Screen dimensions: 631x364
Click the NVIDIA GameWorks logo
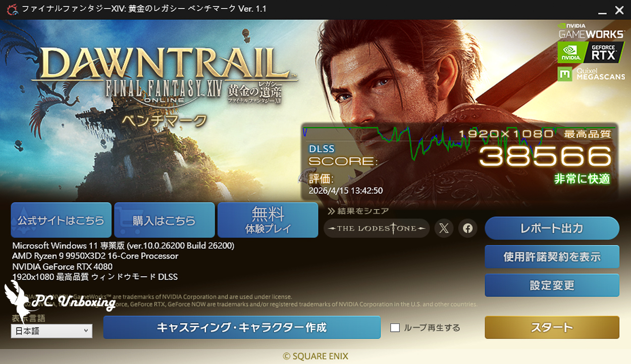591,31
